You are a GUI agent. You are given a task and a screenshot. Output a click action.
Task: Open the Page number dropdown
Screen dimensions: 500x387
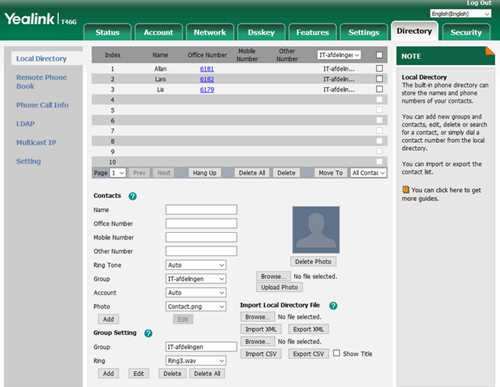pyautogui.click(x=118, y=173)
